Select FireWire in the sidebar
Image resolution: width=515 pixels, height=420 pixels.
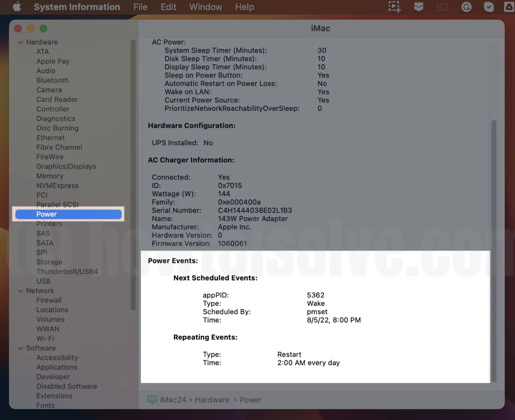pyautogui.click(x=50, y=157)
